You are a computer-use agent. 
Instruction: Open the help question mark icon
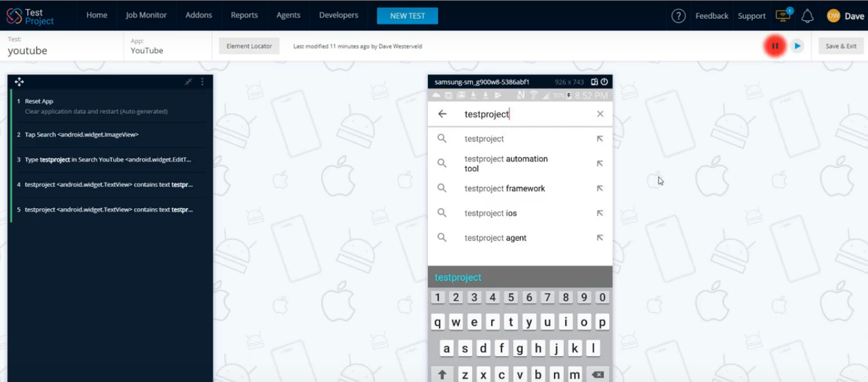coord(678,16)
